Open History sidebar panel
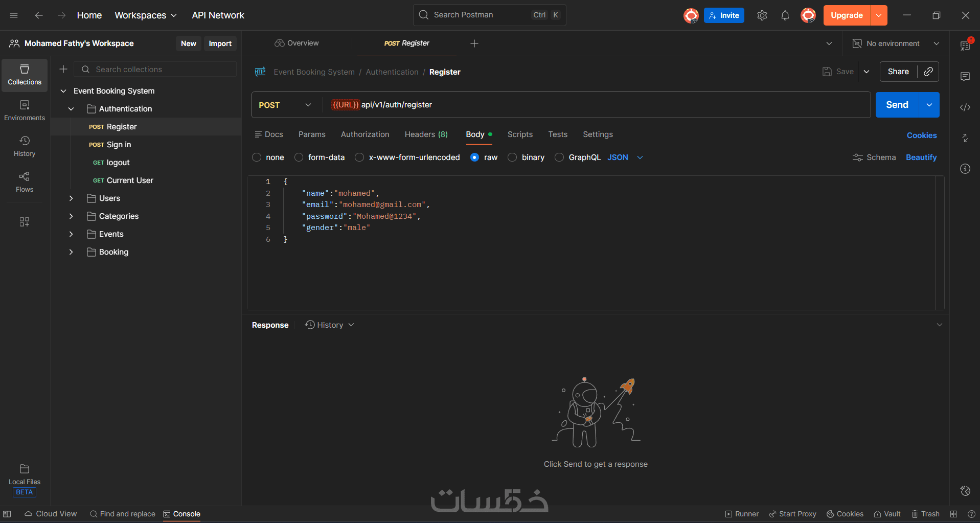The width and height of the screenshot is (980, 523). point(25,147)
